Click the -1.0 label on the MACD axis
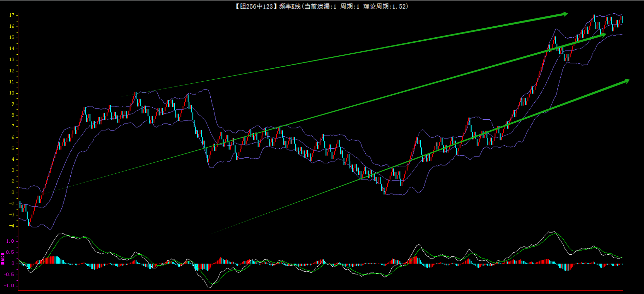This screenshot has width=644, height=294. pos(10,286)
